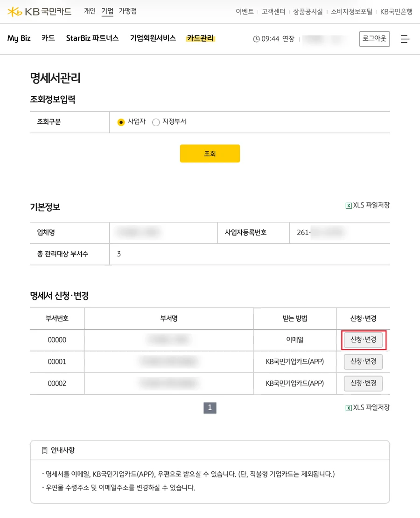Click the 안내사항 note icon
Screen dimensions: 420x518
(x=45, y=450)
